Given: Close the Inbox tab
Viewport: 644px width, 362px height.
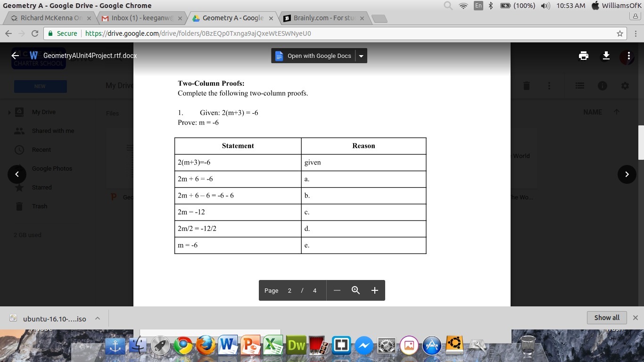Looking at the screenshot, I should point(180,18).
